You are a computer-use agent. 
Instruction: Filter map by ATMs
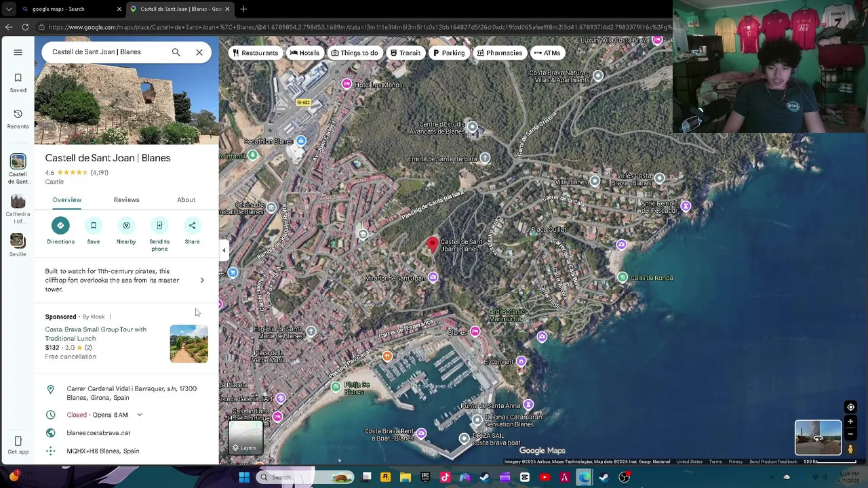[547, 53]
